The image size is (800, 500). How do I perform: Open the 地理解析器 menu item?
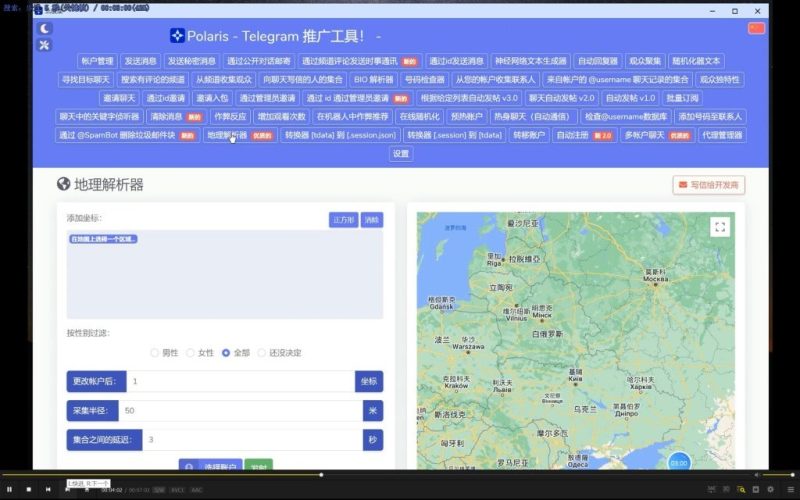[x=240, y=135]
